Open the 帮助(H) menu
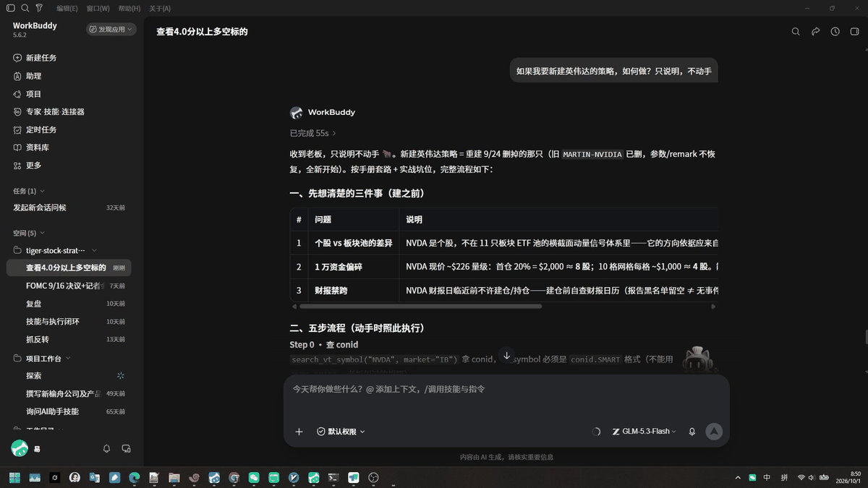Image resolution: width=868 pixels, height=488 pixels. [x=129, y=9]
